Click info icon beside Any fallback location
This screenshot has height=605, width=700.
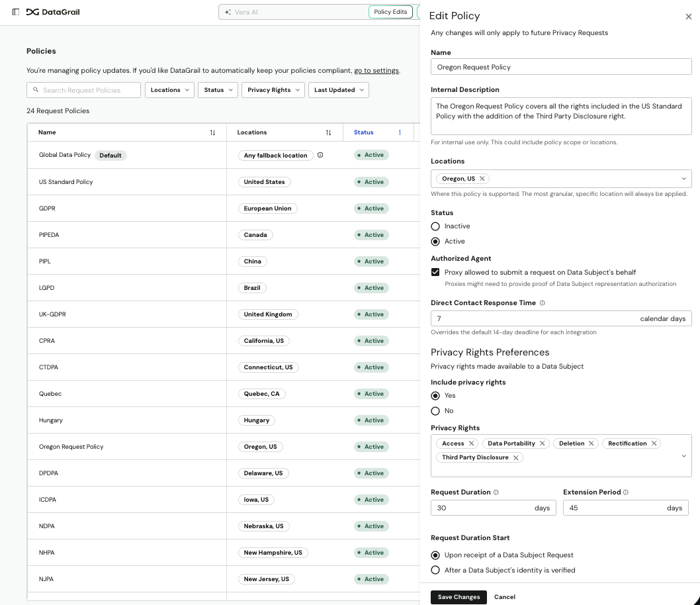point(320,156)
